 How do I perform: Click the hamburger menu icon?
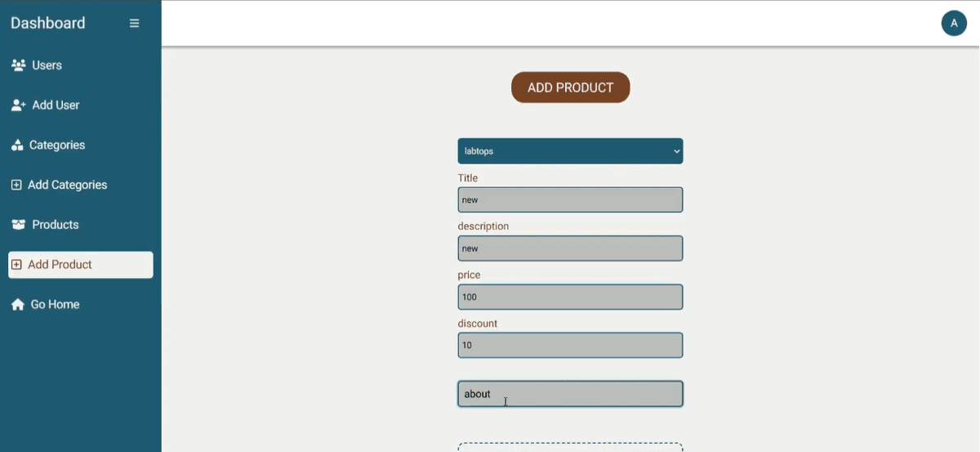pos(135,23)
